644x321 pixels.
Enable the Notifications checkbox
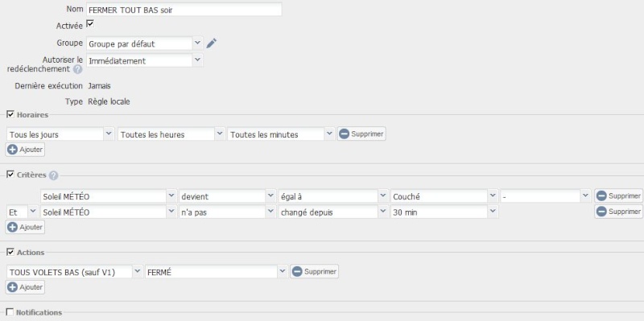10,312
